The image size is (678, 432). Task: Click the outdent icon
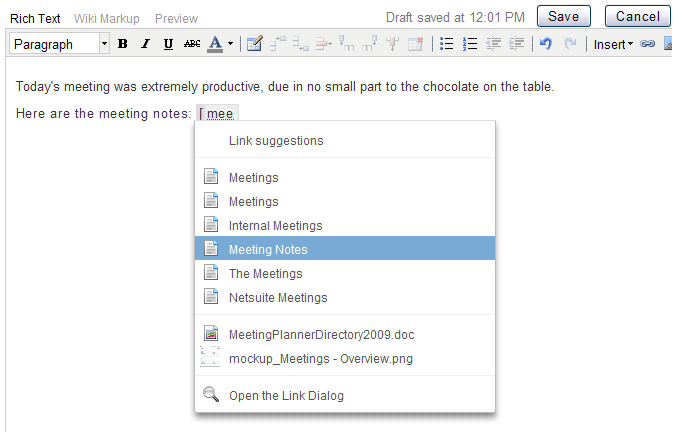click(x=493, y=44)
